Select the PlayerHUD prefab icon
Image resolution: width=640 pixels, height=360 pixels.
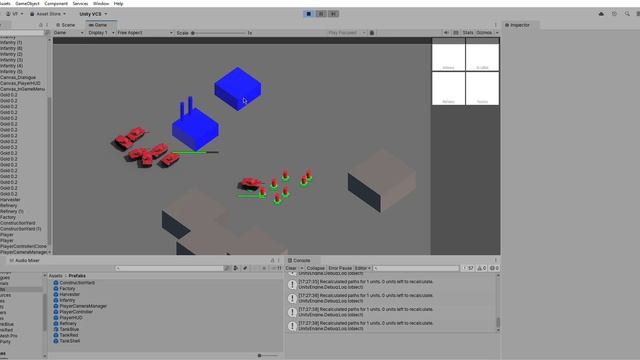click(x=56, y=318)
